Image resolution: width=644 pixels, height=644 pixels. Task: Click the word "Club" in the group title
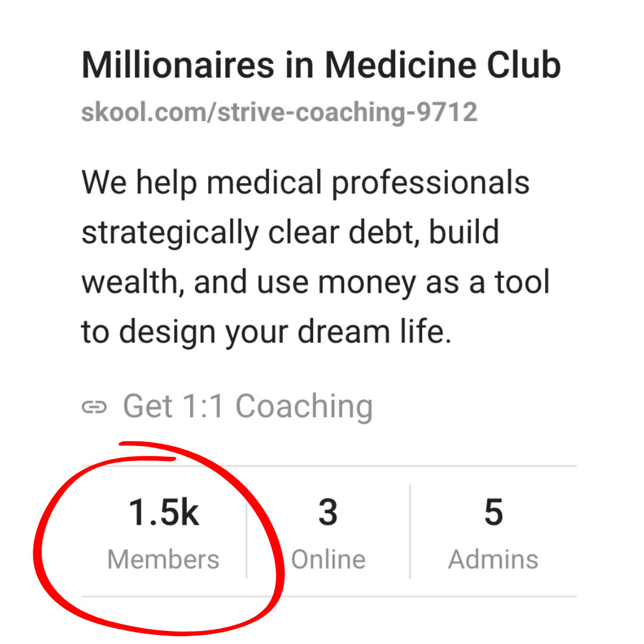click(x=524, y=65)
